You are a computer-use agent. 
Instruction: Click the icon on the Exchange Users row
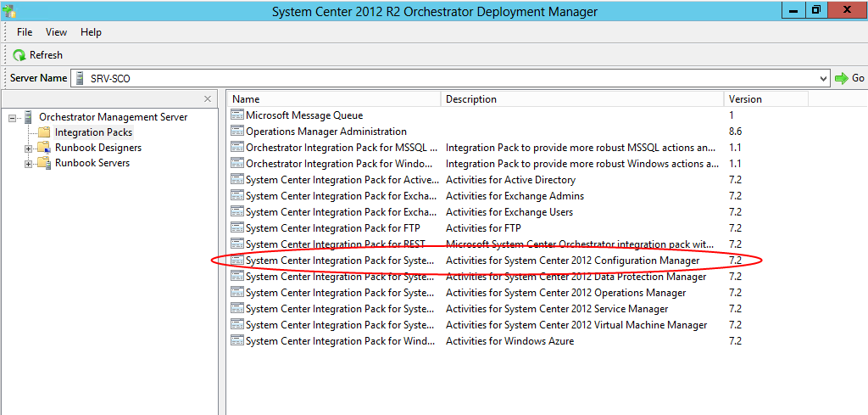237,211
